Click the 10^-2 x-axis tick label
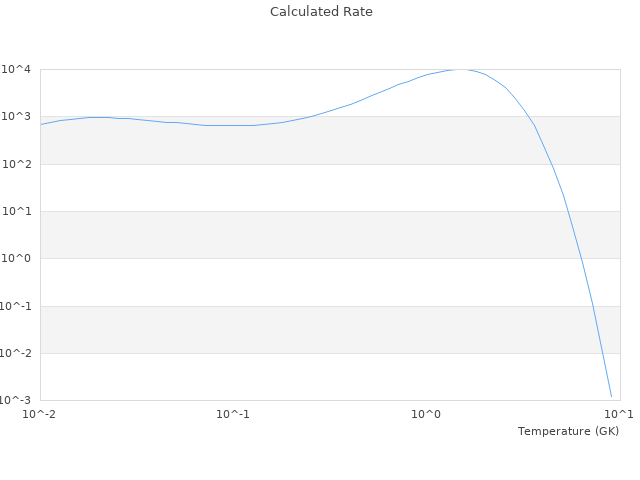This screenshot has height=480, width=640. click(x=40, y=414)
